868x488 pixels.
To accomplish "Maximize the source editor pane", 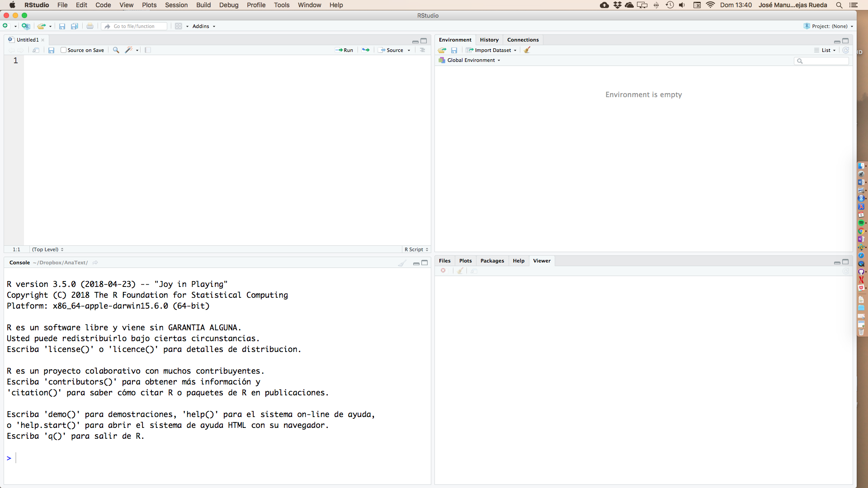I will pyautogui.click(x=424, y=41).
